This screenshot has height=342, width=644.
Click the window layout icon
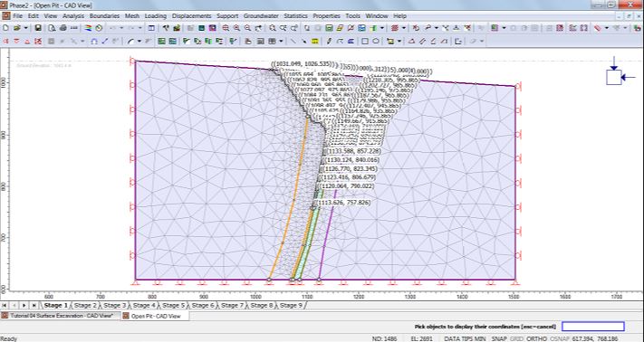[x=151, y=28]
